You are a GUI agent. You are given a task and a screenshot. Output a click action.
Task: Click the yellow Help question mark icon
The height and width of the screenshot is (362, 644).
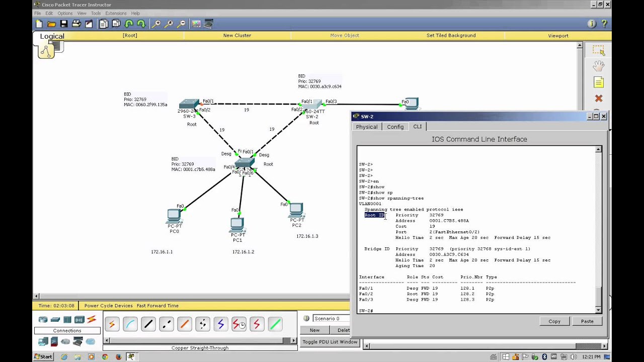tap(604, 24)
